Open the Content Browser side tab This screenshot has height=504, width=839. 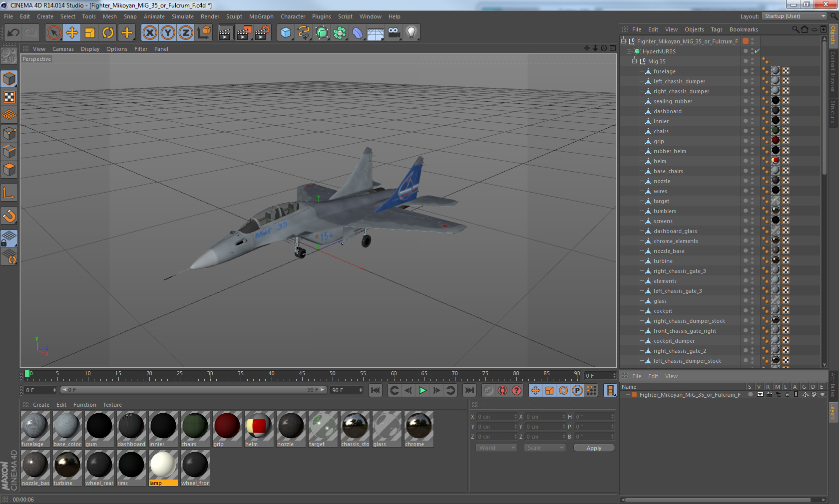(833, 71)
